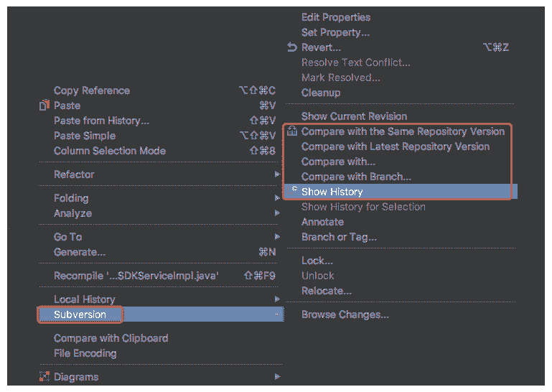This screenshot has width=552, height=392.
Task: Choose Compare with Latest Repository Version
Action: click(395, 146)
